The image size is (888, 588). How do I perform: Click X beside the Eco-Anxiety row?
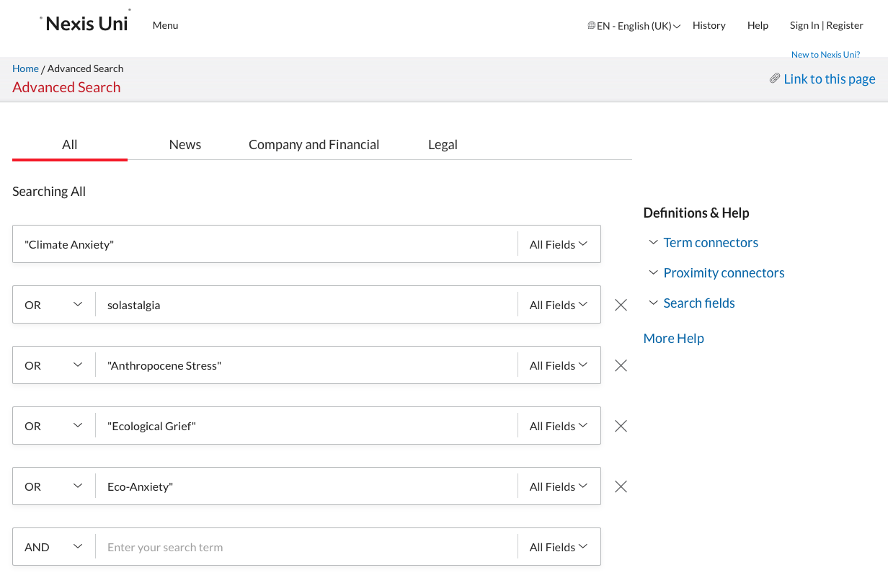click(621, 486)
